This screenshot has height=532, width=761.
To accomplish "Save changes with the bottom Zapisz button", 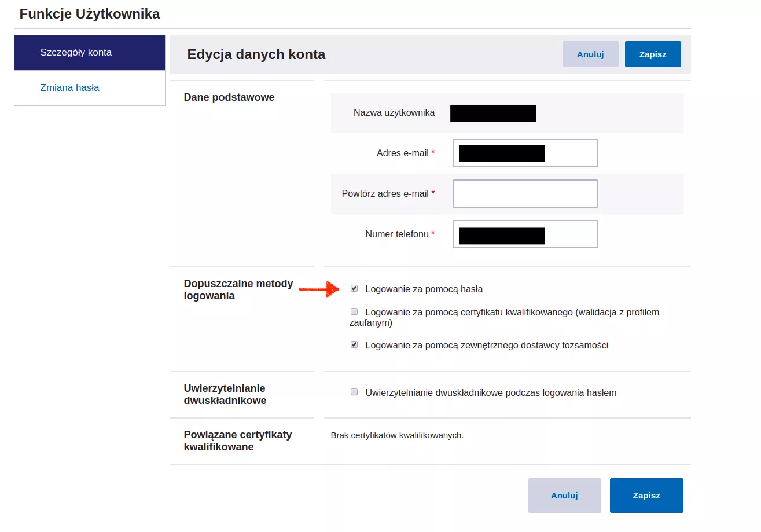I will point(646,496).
